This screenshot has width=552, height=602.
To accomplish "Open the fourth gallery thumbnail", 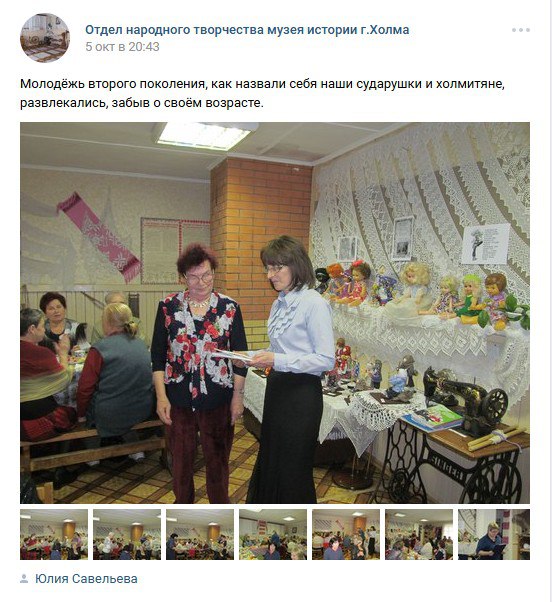I will [x=273, y=534].
